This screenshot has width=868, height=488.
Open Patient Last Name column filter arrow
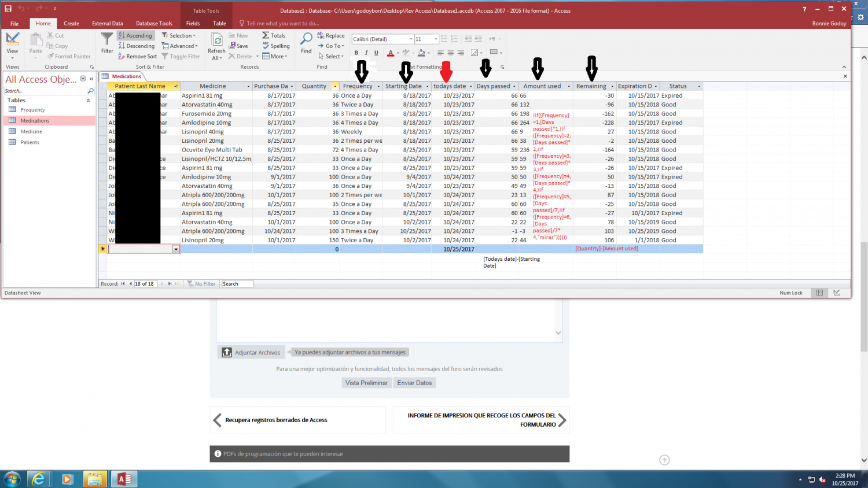tap(176, 86)
